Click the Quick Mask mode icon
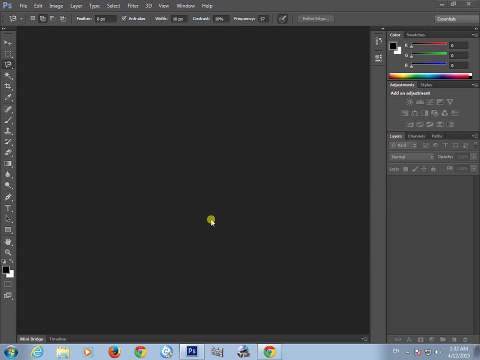The width and height of the screenshot is (480, 360). click(x=8, y=284)
